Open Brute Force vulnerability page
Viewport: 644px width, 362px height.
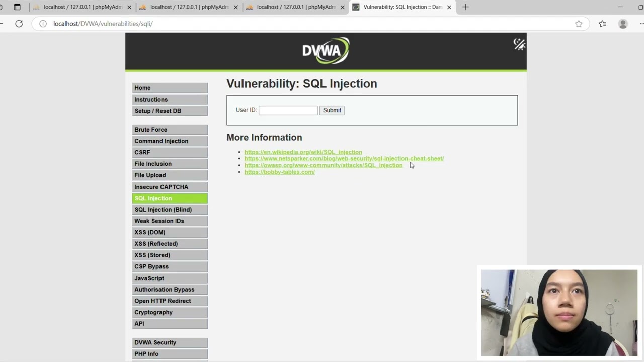170,130
